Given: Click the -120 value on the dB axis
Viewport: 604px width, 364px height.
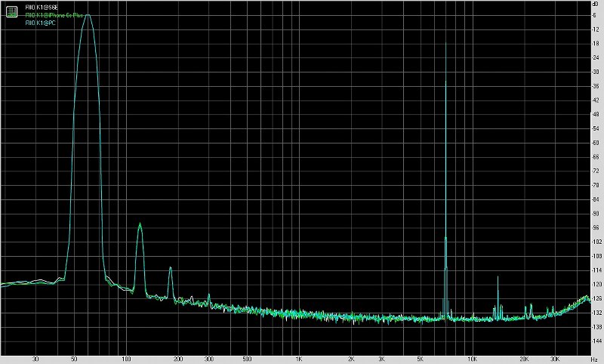Looking at the screenshot, I should pos(596,284).
